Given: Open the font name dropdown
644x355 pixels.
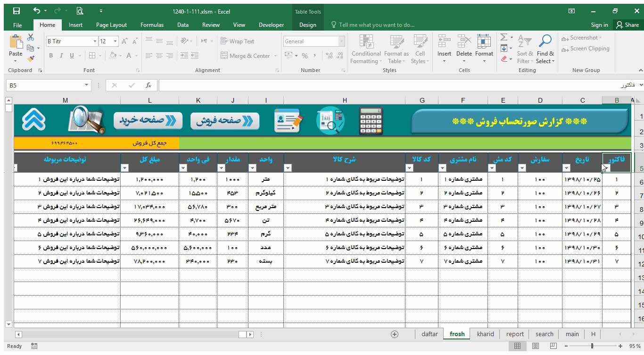Looking at the screenshot, I should point(95,41).
